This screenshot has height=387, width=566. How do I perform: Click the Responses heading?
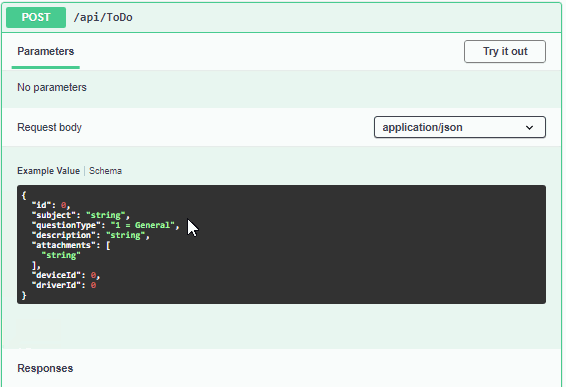[x=45, y=368]
